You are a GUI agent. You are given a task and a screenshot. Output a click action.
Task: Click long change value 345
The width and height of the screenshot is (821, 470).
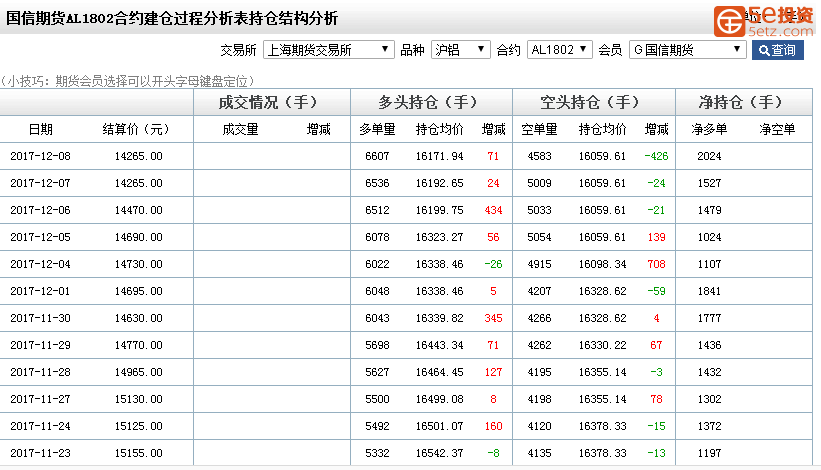click(x=493, y=318)
